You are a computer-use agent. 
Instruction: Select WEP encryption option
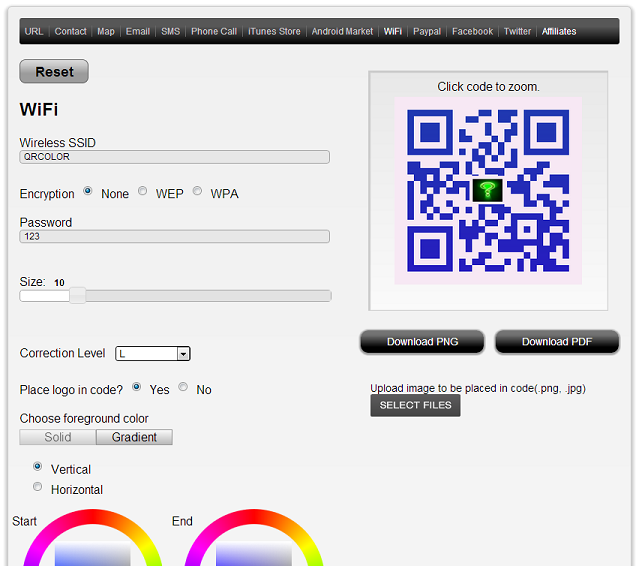click(142, 191)
